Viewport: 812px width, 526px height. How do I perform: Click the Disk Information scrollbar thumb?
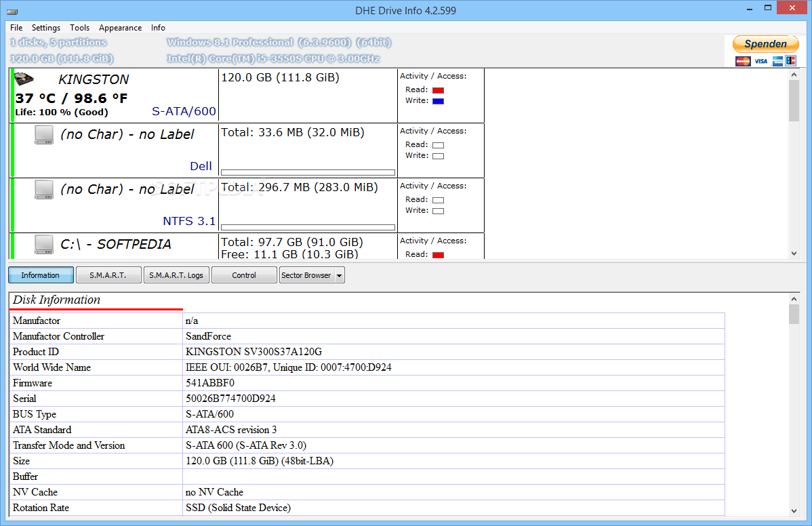pyautogui.click(x=794, y=315)
